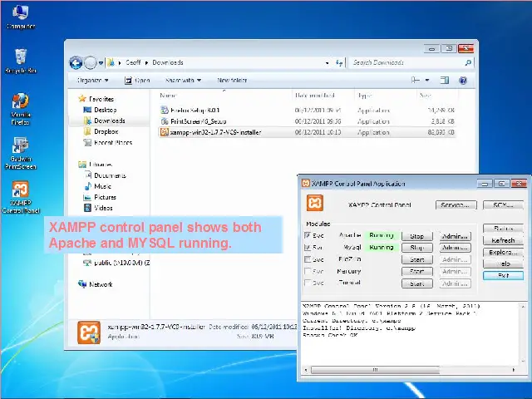Click the Exit button in XAMPP
This screenshot has height=399, width=532.
click(x=503, y=275)
